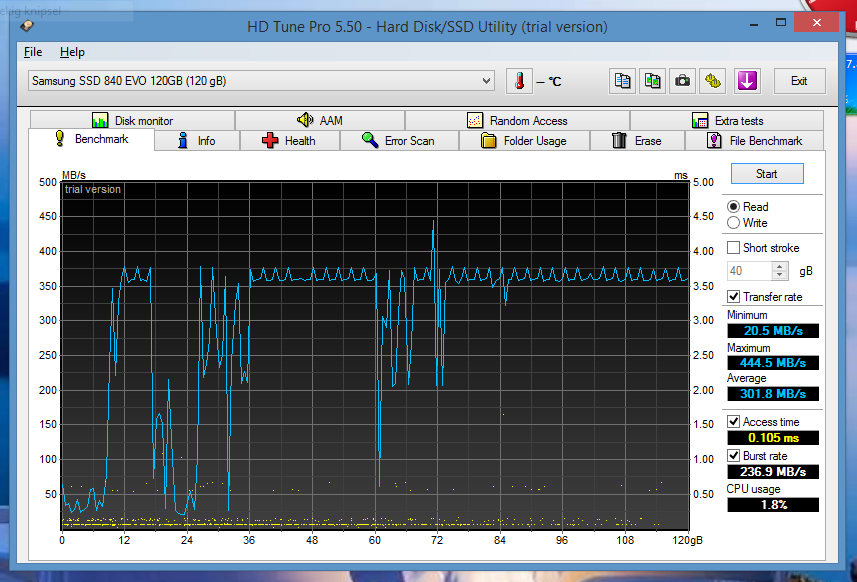Open the Health tab
857x582 pixels.
[x=290, y=140]
